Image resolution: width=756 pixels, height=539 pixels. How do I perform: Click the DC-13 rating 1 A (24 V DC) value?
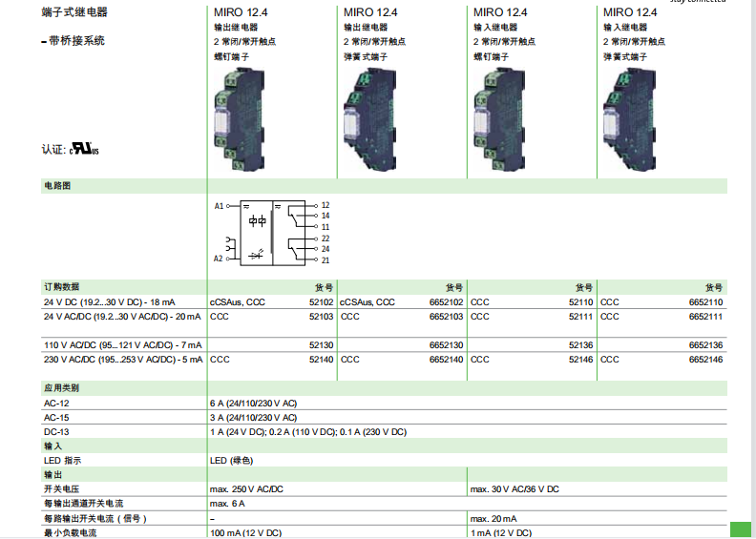coord(237,432)
